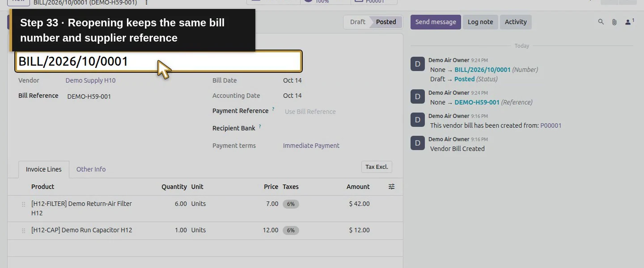Image resolution: width=644 pixels, height=268 pixels.
Task: Open the Accounting Date picker
Action: tap(292, 96)
